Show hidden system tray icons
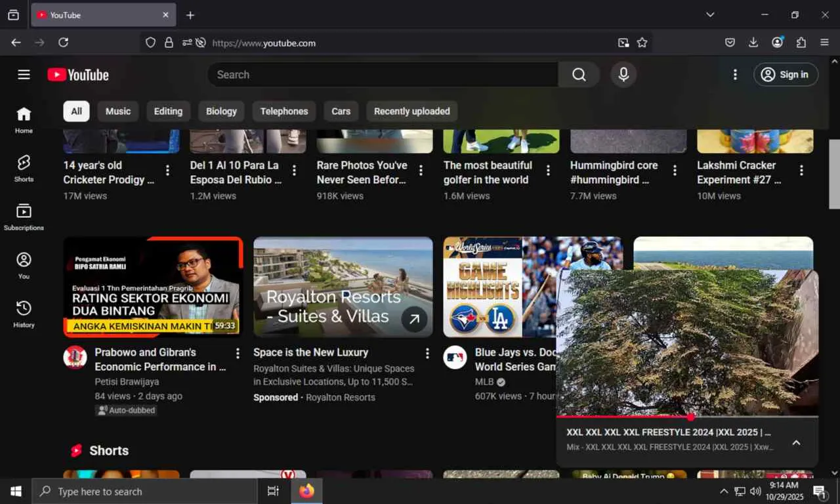840x504 pixels. point(724,492)
